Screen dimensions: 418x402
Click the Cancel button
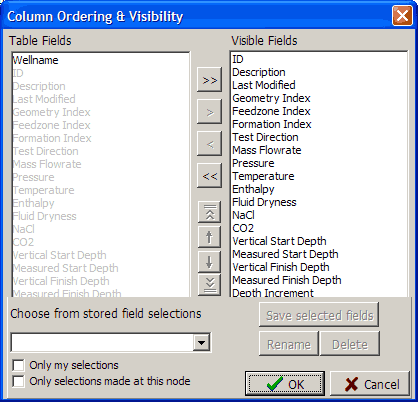click(370, 384)
